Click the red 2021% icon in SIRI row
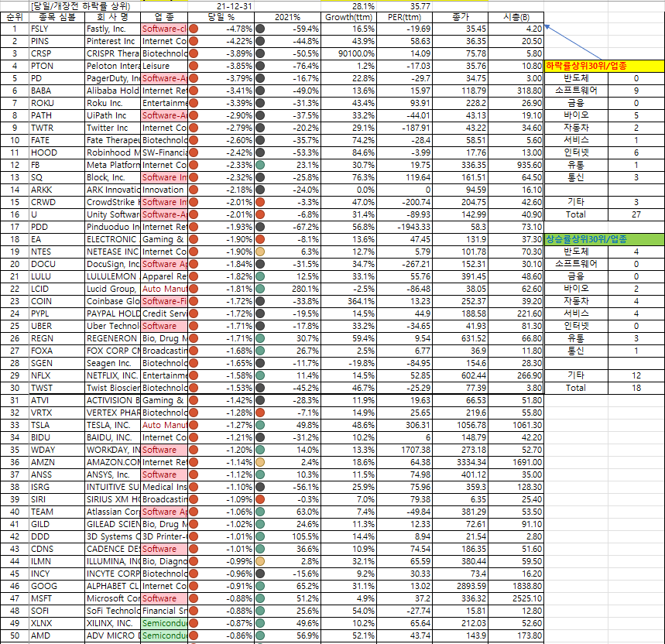Image resolution: width=665 pixels, height=644 pixels. (x=260, y=499)
